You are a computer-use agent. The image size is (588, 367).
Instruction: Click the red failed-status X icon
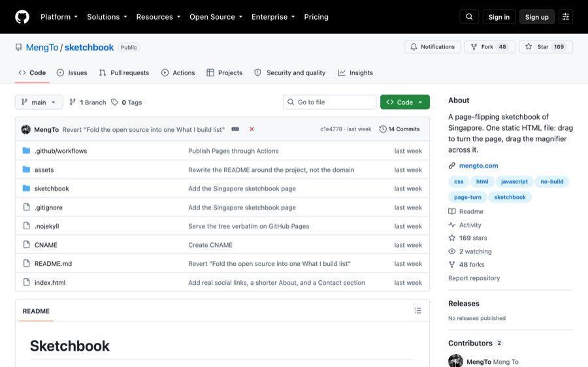coord(252,129)
